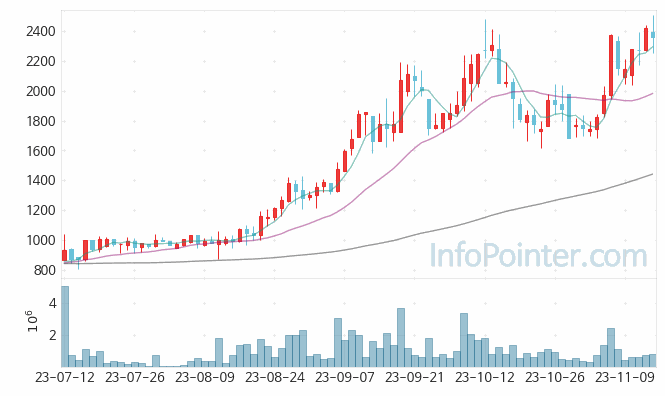
Task: Click the 1200 price axis label
Action: pos(41,210)
